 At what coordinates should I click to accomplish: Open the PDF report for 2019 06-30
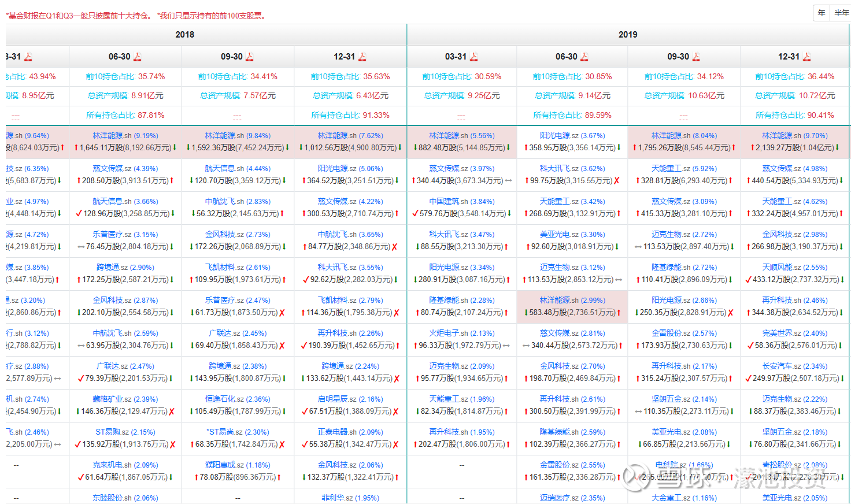point(584,57)
